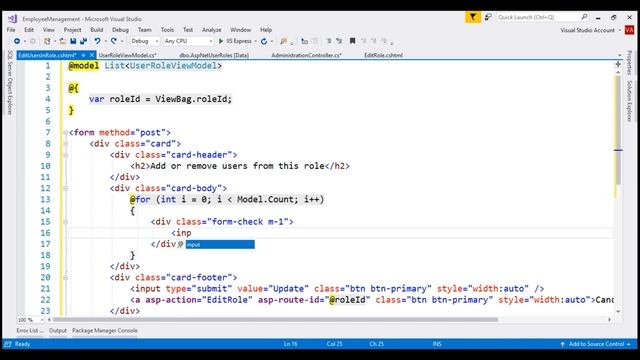Switch to the dbo.AspNetUserRoles [Data] tab

coord(214,55)
